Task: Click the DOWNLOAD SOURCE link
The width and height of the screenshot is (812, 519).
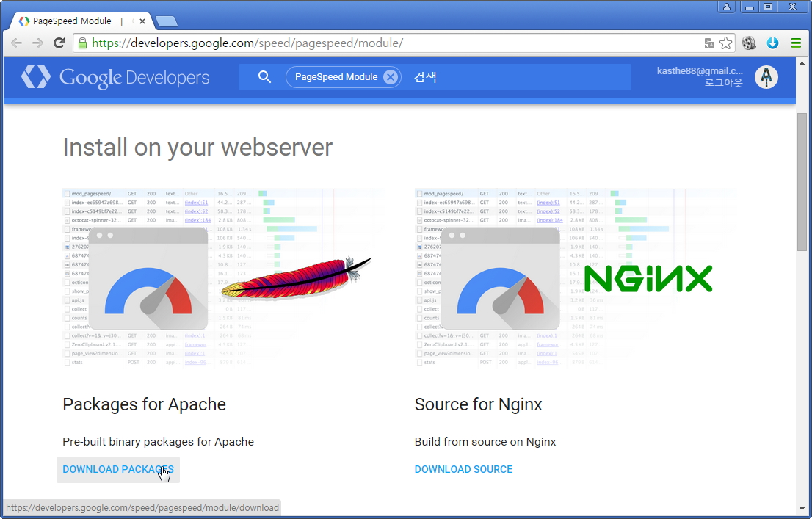Action: [x=463, y=469]
